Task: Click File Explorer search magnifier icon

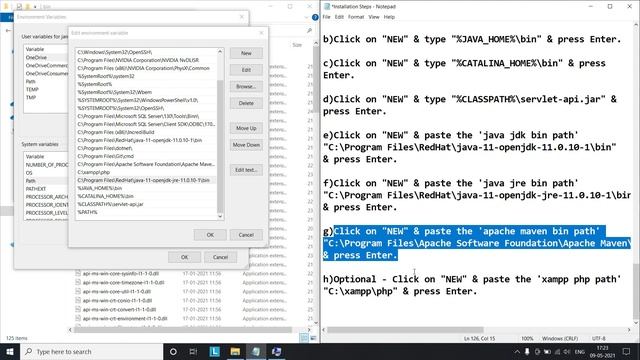Action: tap(309, 31)
